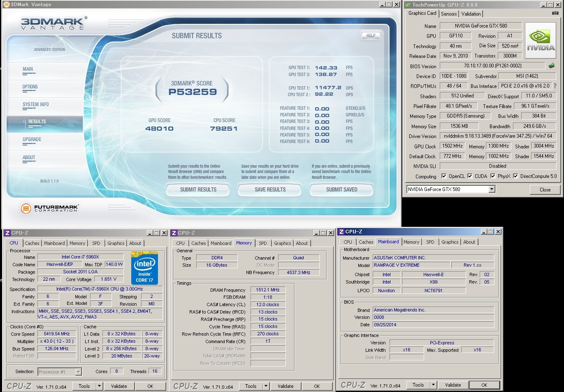Open SPD tab in the Memory CPU-Z window

[263, 243]
